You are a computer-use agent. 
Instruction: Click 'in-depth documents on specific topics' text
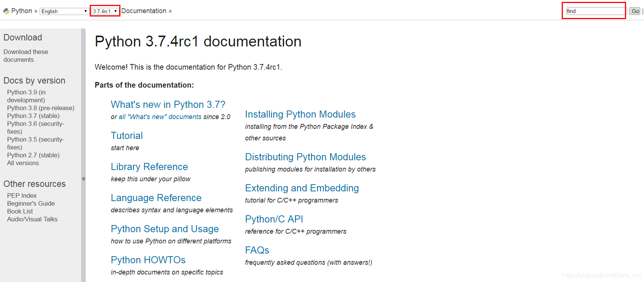(167, 272)
